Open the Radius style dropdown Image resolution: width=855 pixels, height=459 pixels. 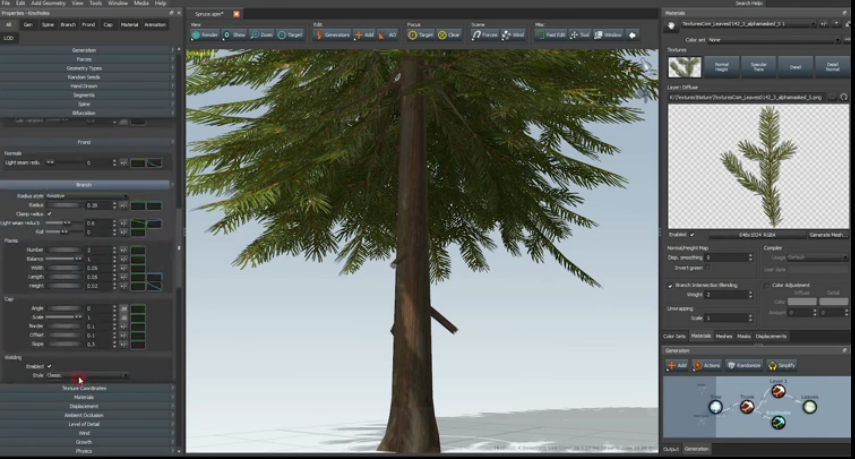(x=87, y=196)
